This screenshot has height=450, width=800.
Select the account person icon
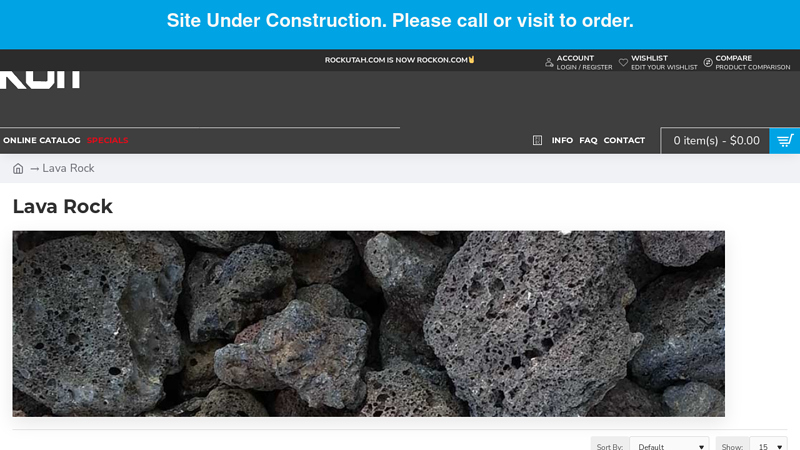pos(549,62)
